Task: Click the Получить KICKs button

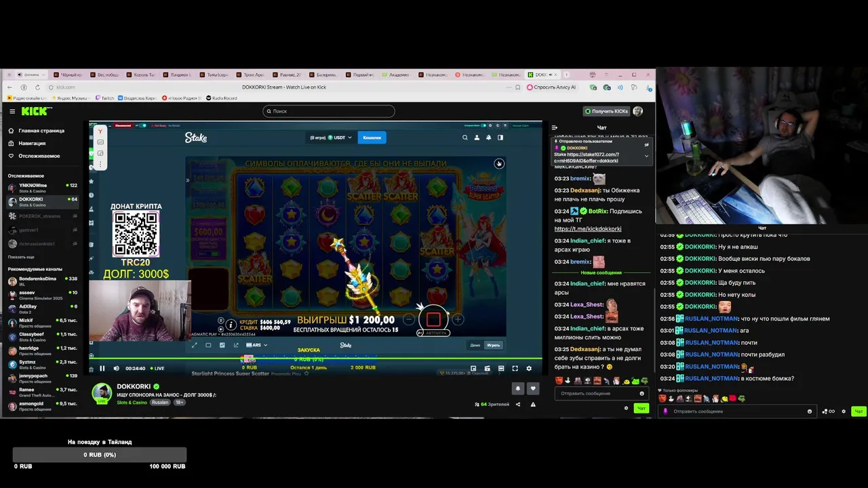Action: 606,111
